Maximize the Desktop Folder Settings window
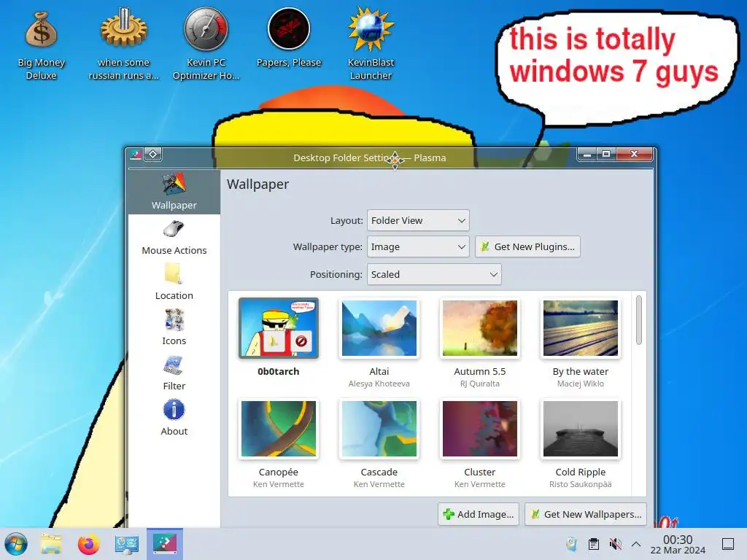 pyautogui.click(x=606, y=155)
